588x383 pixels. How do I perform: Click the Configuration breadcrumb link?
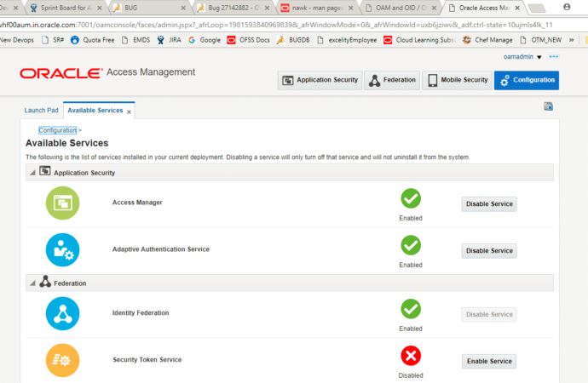(x=57, y=130)
